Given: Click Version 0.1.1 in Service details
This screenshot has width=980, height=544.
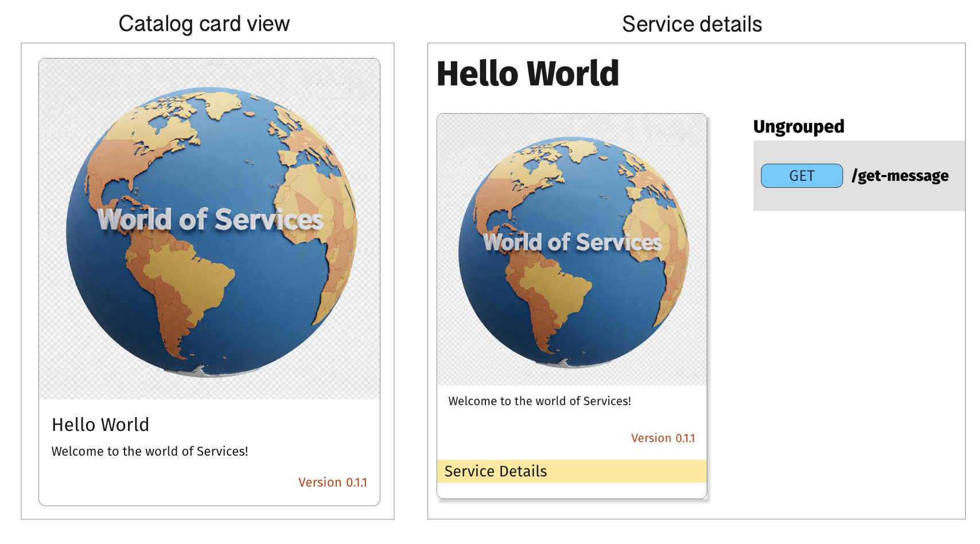Looking at the screenshot, I should (663, 438).
